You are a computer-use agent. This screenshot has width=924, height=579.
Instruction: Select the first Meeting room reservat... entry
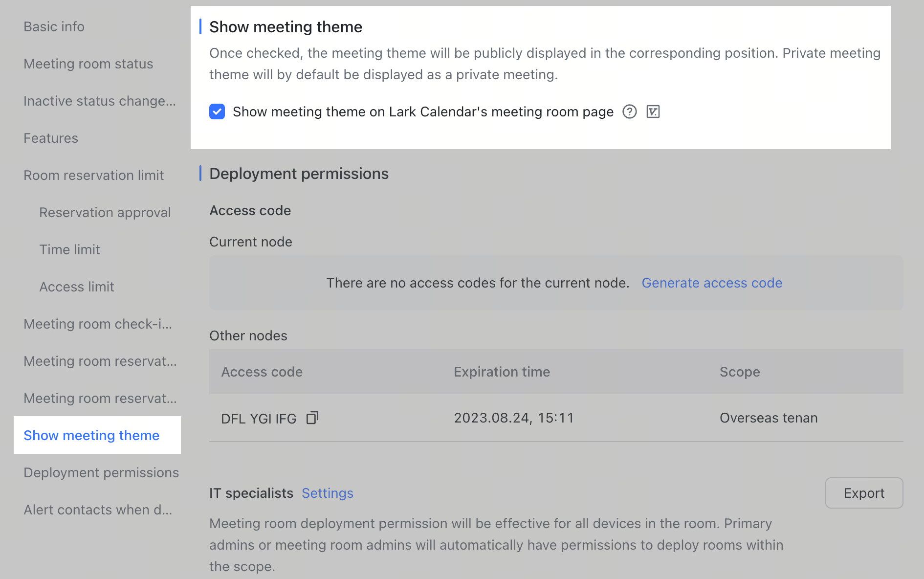(x=100, y=361)
